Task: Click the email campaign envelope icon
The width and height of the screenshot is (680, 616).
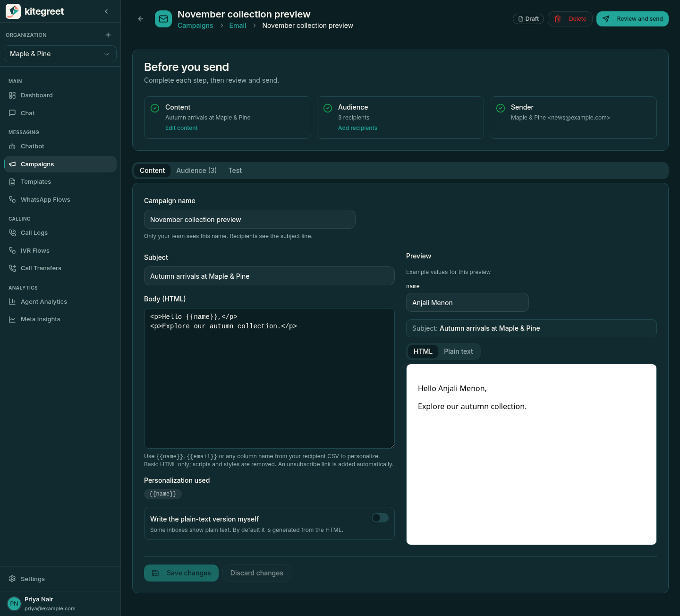Action: click(163, 19)
